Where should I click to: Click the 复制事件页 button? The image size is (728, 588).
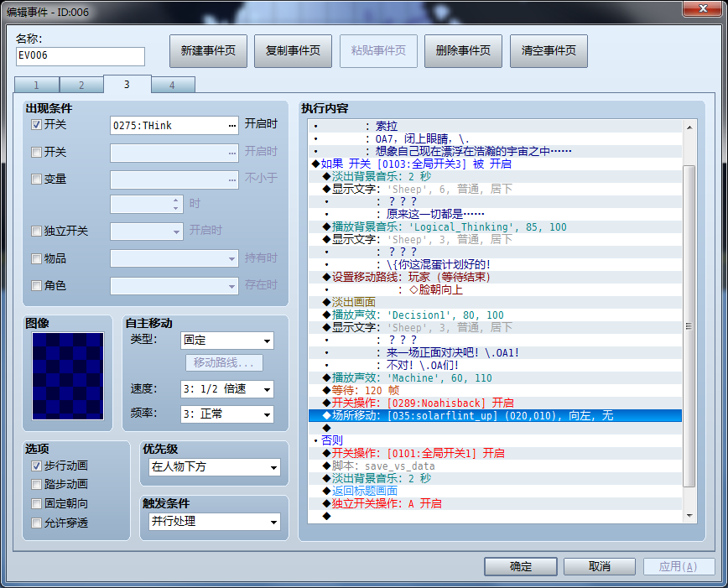pos(293,50)
